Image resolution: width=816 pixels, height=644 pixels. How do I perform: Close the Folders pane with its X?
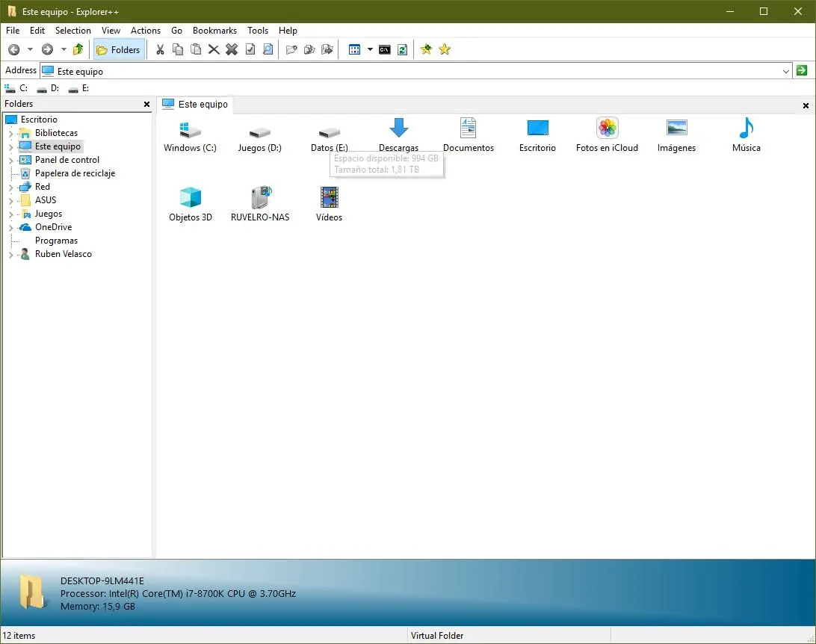point(146,105)
